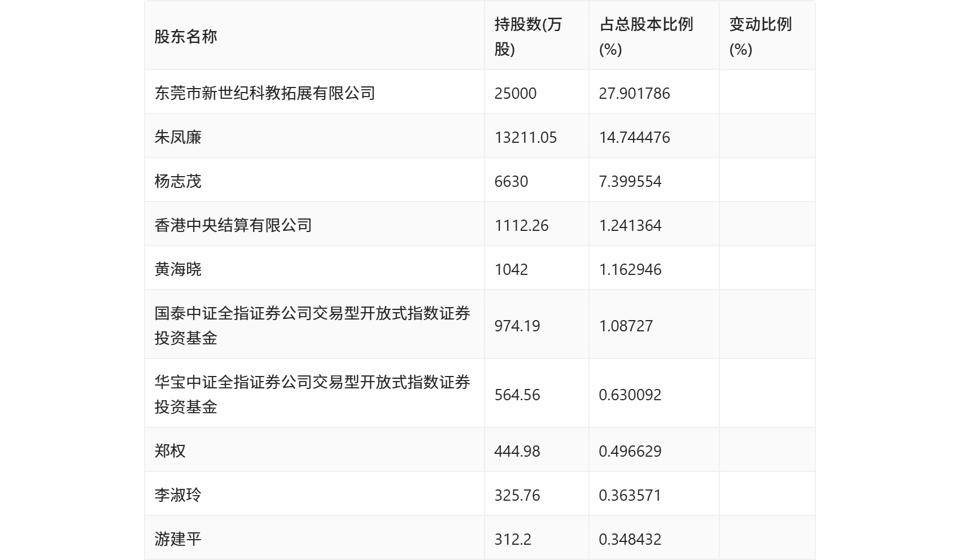This screenshot has height=560, width=960.
Task: Select 香港中央结算有限公司 row name
Action: [x=233, y=225]
